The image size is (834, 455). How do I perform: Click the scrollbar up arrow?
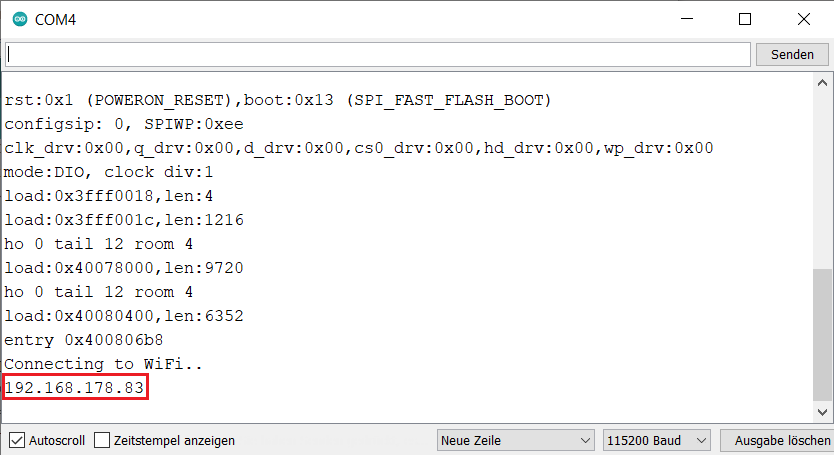point(823,83)
